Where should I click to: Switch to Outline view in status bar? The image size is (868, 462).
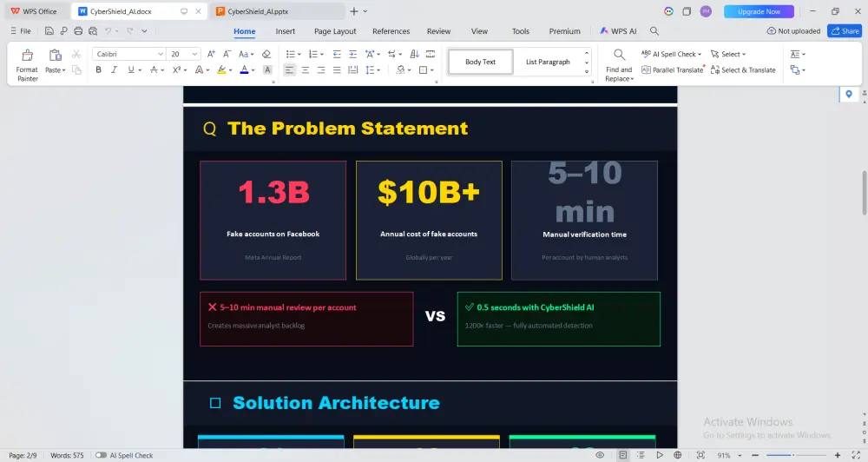(x=641, y=455)
